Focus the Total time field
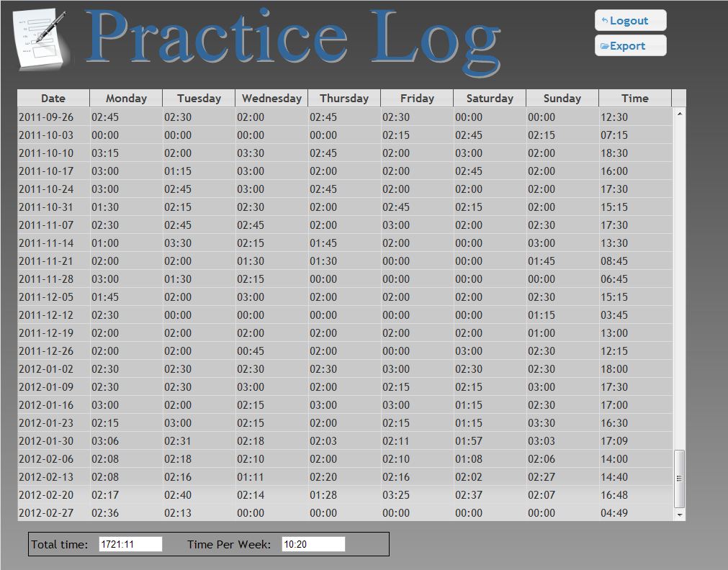728x570 pixels. point(130,544)
